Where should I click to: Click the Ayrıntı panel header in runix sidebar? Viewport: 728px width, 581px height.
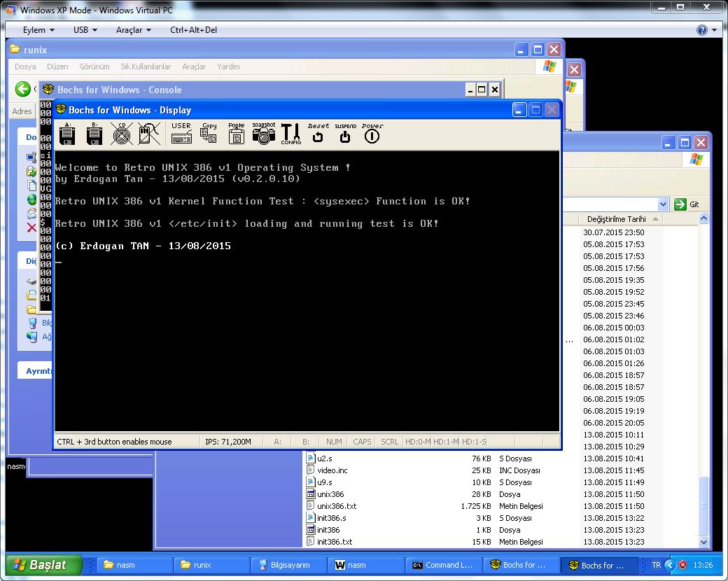coord(36,370)
